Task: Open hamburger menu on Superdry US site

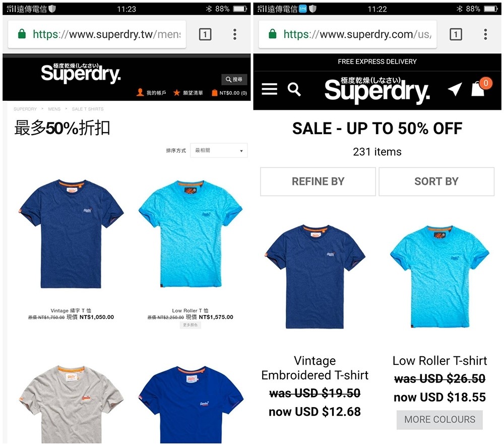Action: [x=269, y=89]
